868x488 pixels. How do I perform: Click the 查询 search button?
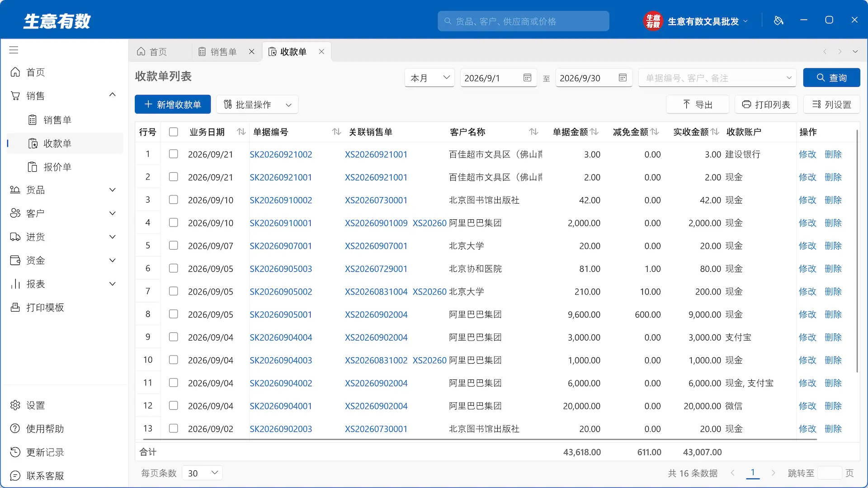tap(831, 78)
